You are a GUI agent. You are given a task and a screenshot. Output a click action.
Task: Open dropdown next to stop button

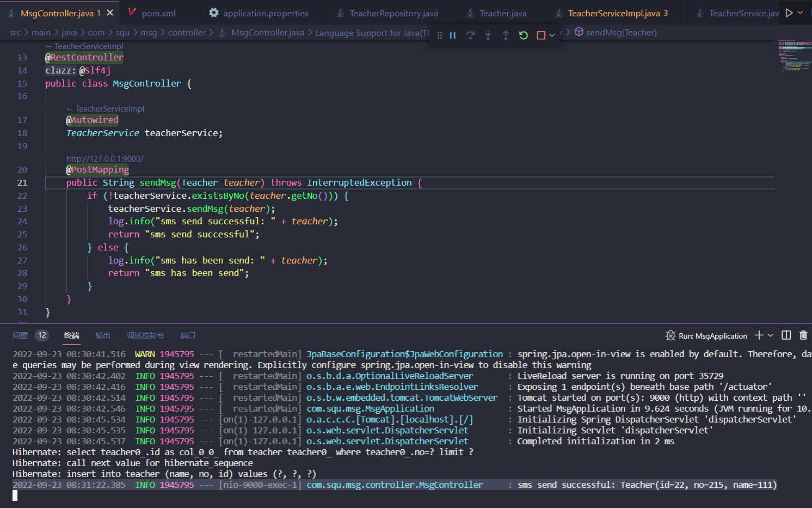coord(552,35)
